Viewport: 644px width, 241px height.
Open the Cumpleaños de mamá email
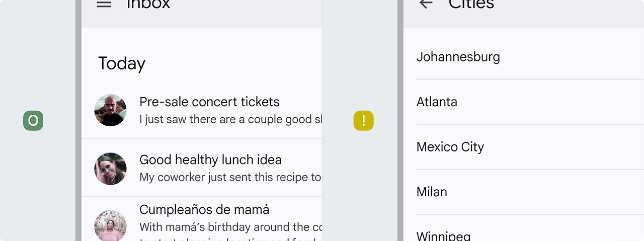[202, 219]
